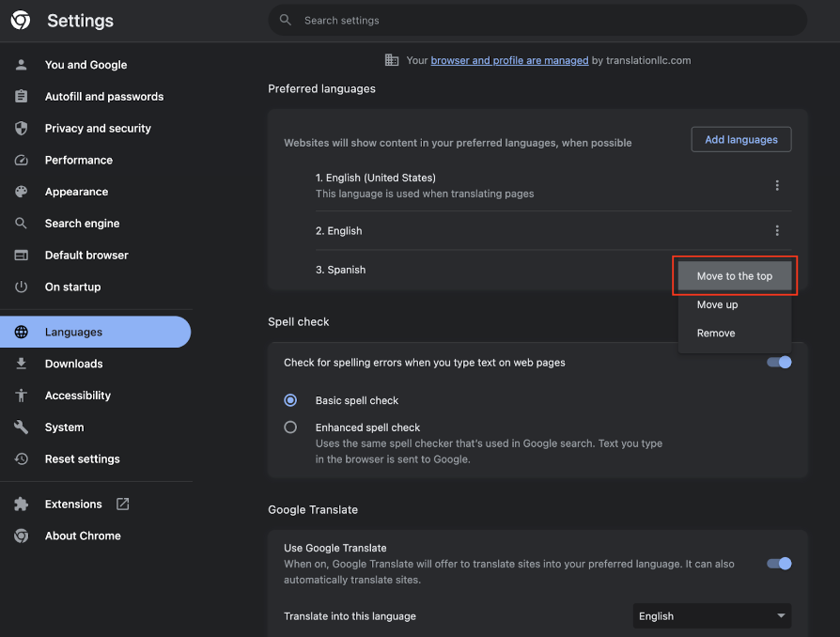Click into the Search settings field

[537, 20]
